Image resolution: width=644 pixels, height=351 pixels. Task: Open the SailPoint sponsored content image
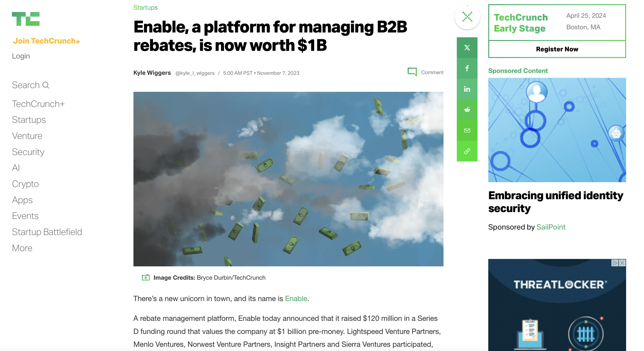pyautogui.click(x=557, y=130)
